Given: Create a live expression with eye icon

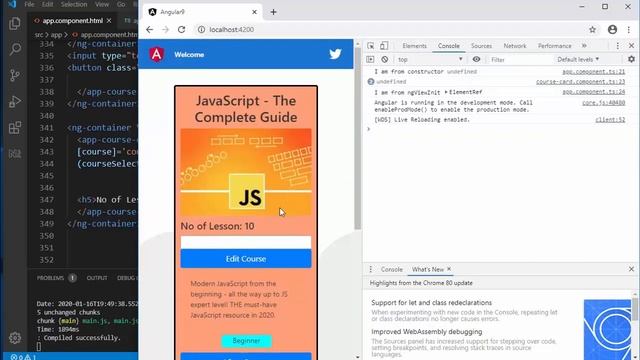Looking at the screenshot, I should [x=476, y=59].
